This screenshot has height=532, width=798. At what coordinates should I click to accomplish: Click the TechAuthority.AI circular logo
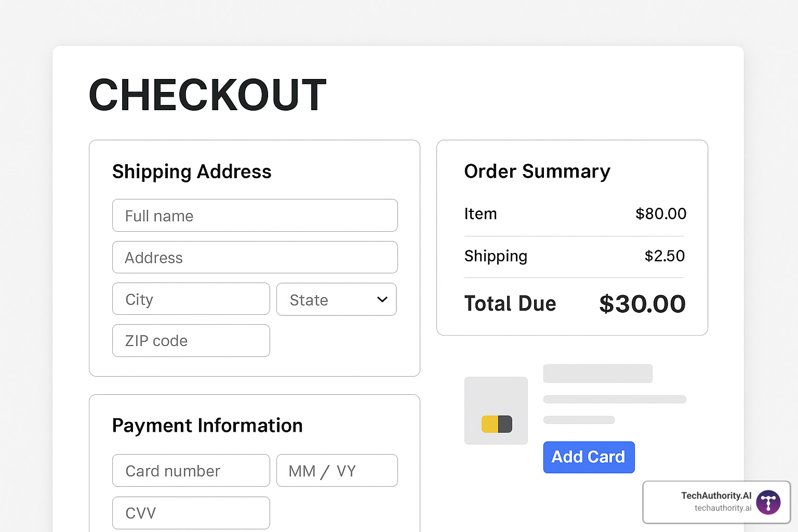point(767,502)
